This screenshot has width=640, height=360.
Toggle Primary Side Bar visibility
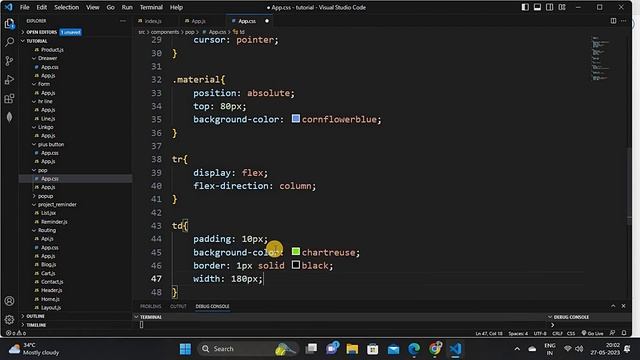tap(525, 7)
